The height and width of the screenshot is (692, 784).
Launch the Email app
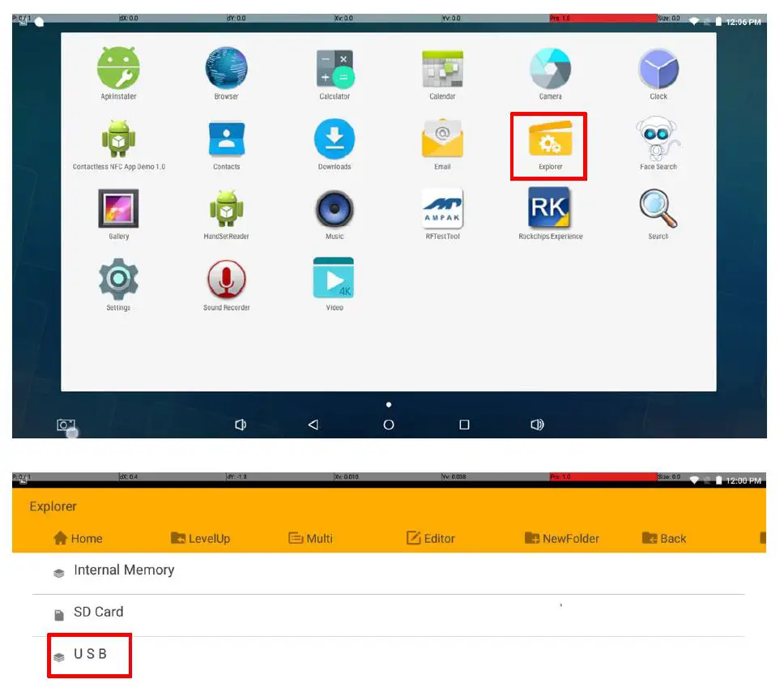442,144
